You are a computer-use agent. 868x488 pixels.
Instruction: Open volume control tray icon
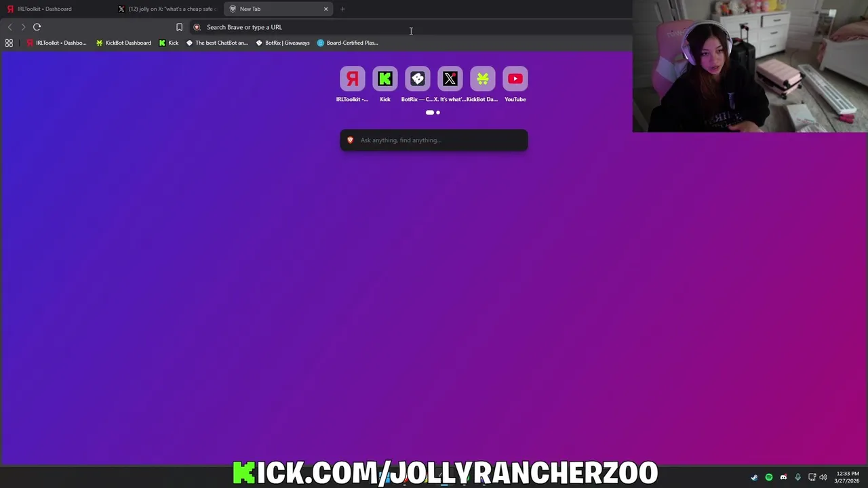tap(823, 477)
